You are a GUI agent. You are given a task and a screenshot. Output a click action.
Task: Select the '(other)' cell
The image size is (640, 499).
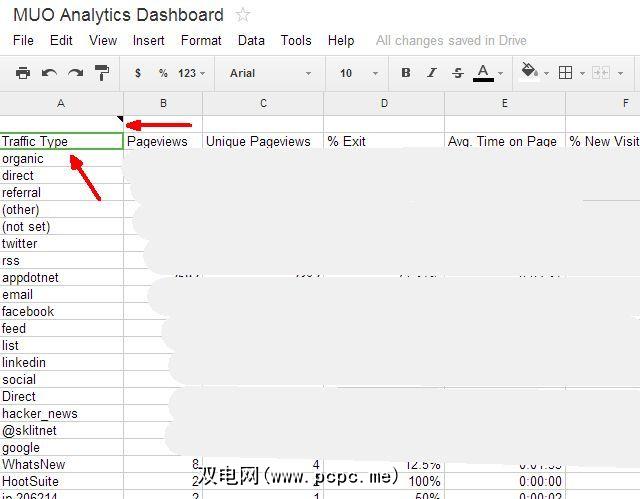coord(61,209)
